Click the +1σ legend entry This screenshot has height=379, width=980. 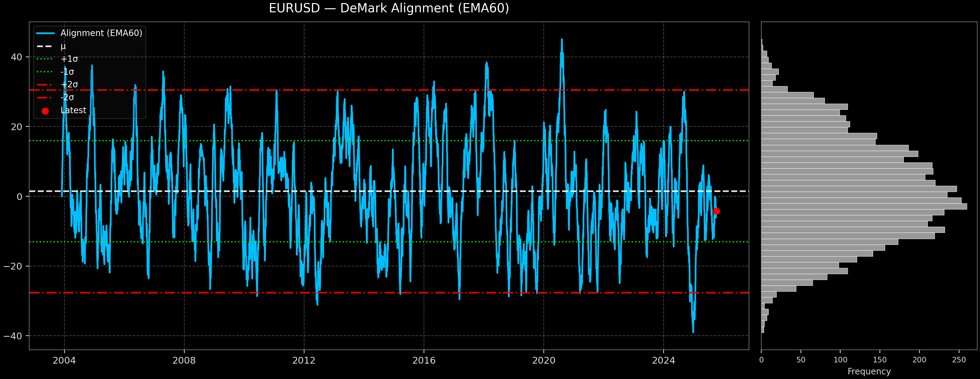pos(69,59)
